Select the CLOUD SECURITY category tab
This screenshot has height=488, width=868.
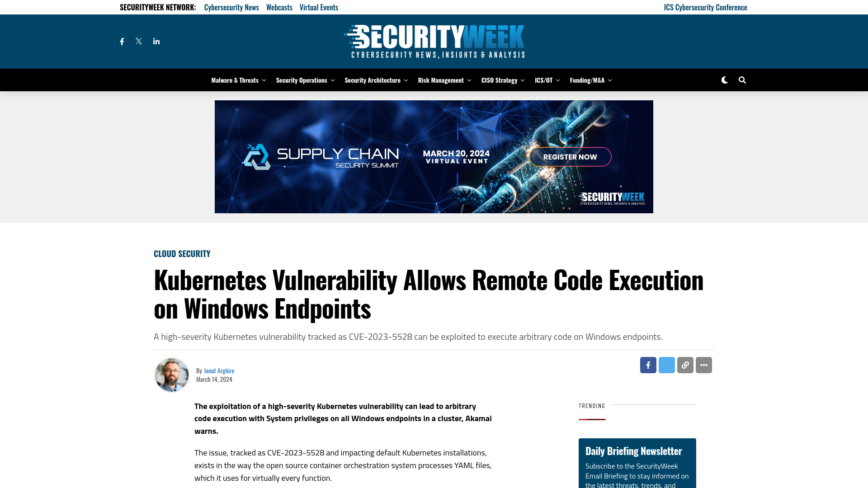[182, 253]
